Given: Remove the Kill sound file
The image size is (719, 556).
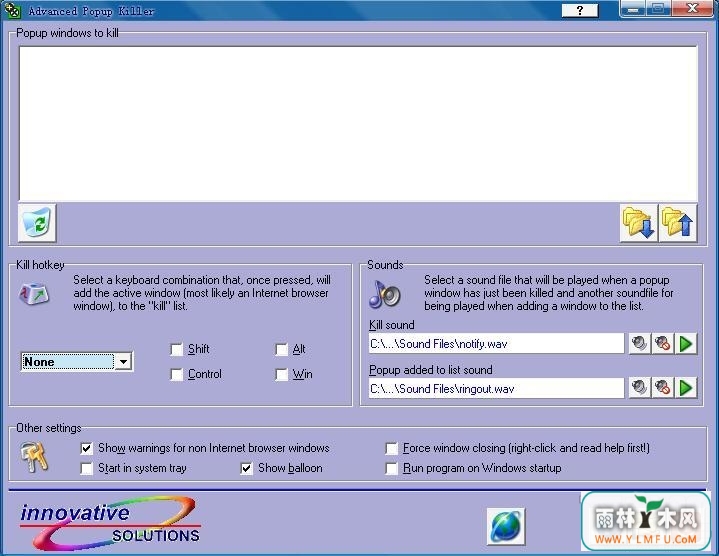Looking at the screenshot, I should pyautogui.click(x=663, y=344).
